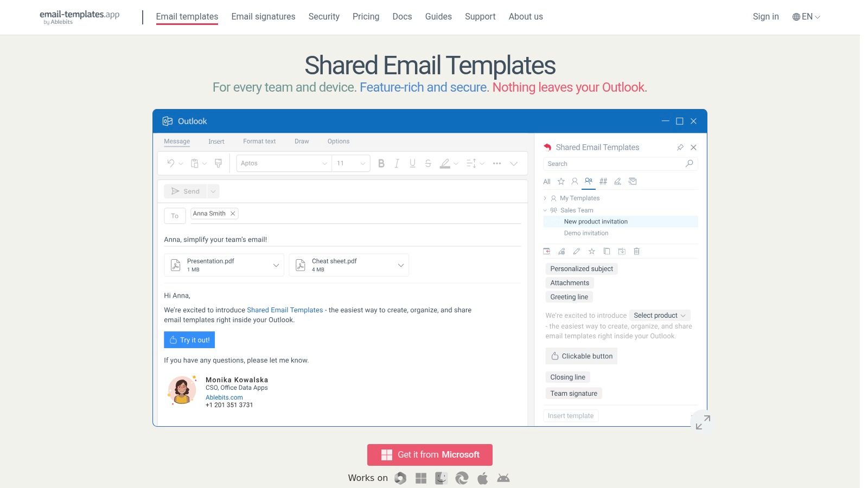Open line spacing options icon

click(471, 163)
